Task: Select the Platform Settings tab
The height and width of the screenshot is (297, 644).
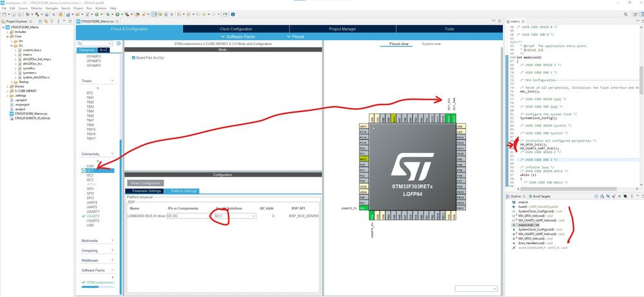Action: coord(181,191)
